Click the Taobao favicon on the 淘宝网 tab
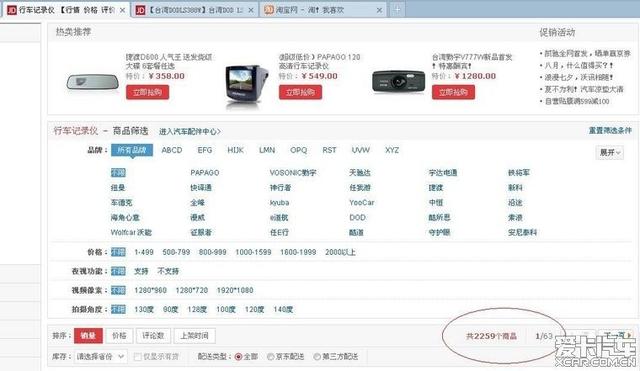This screenshot has width=640, height=371. [269, 10]
